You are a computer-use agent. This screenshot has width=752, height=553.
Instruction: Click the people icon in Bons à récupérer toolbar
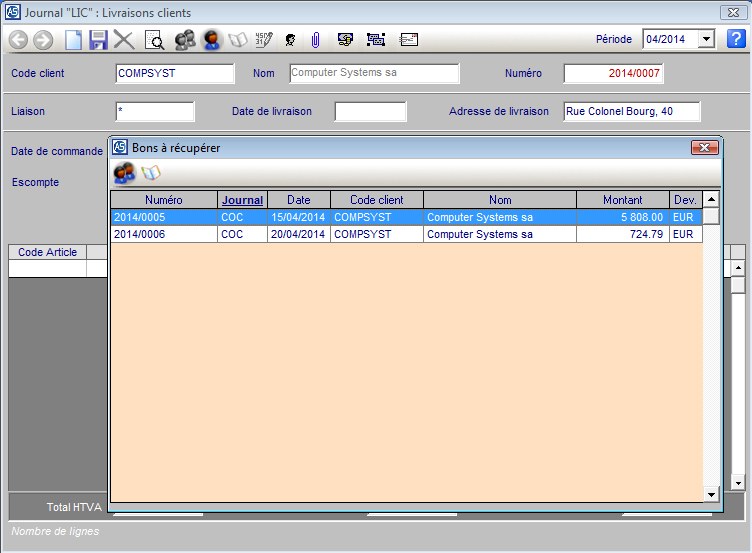[125, 173]
